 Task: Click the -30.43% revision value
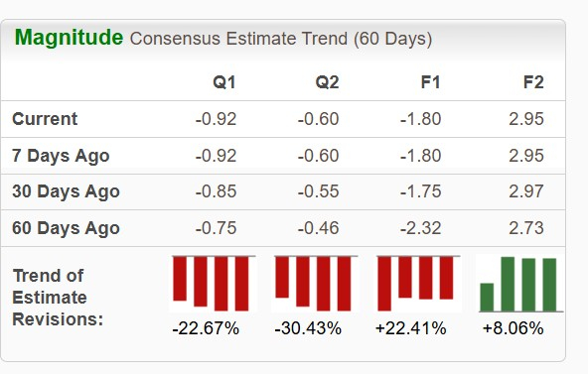point(308,328)
